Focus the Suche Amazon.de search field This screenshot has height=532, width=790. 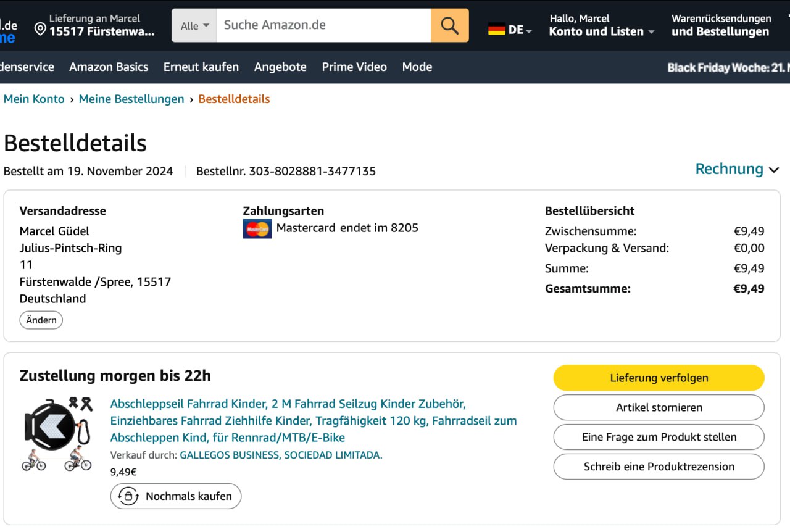coord(323,25)
